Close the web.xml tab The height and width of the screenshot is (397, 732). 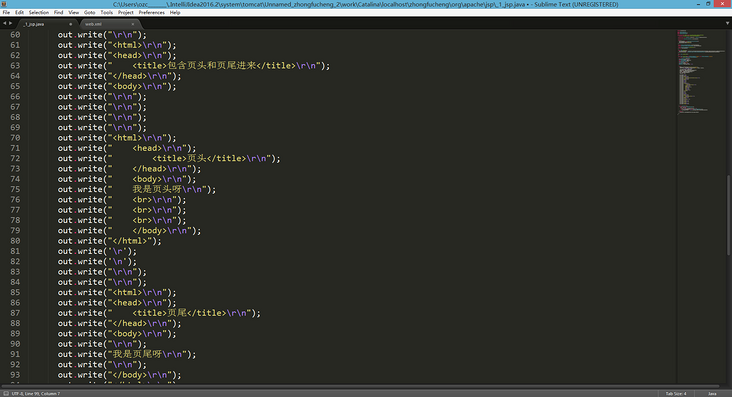(x=133, y=24)
